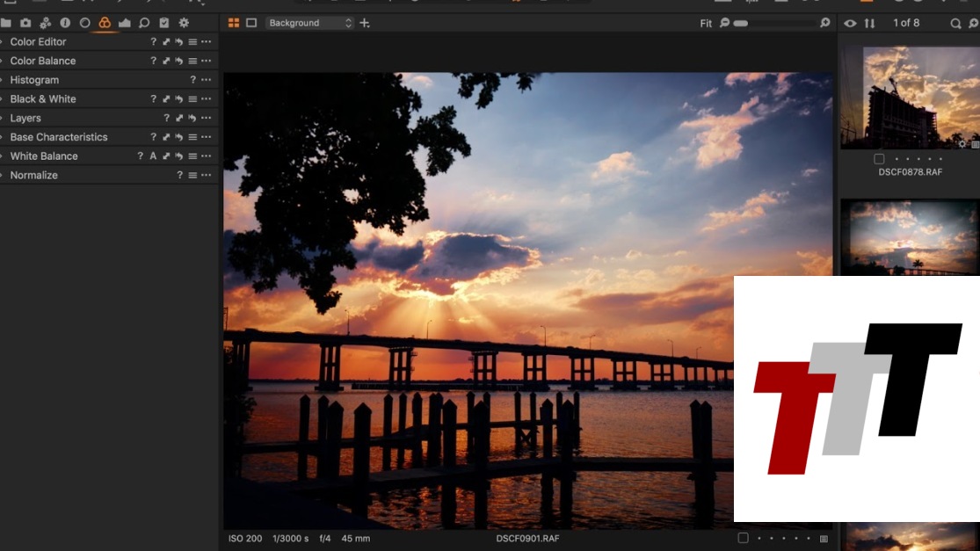Switch to the Lens tool tab
Screen dimensions: 980x551
tap(84, 23)
